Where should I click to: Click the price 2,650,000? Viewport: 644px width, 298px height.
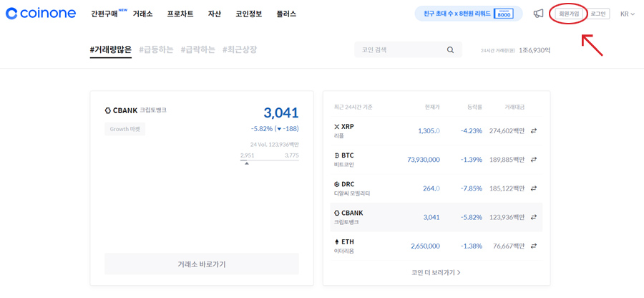425,246
